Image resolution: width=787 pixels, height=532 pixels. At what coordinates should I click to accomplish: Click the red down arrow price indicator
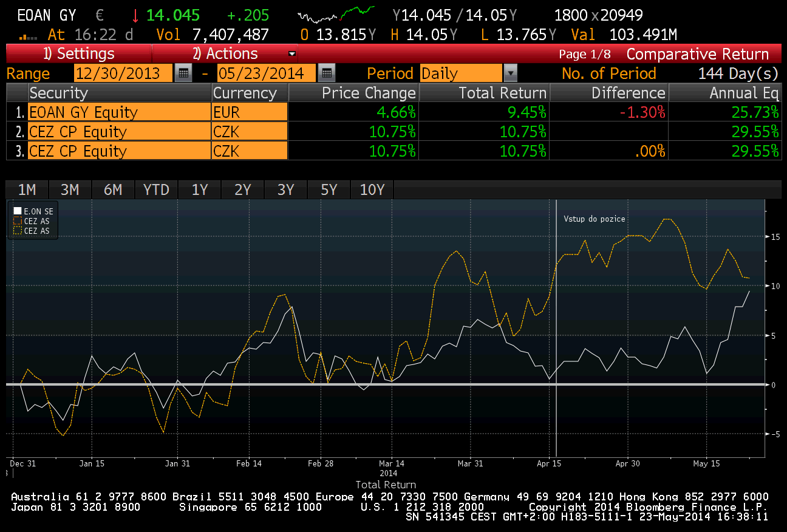[x=135, y=16]
